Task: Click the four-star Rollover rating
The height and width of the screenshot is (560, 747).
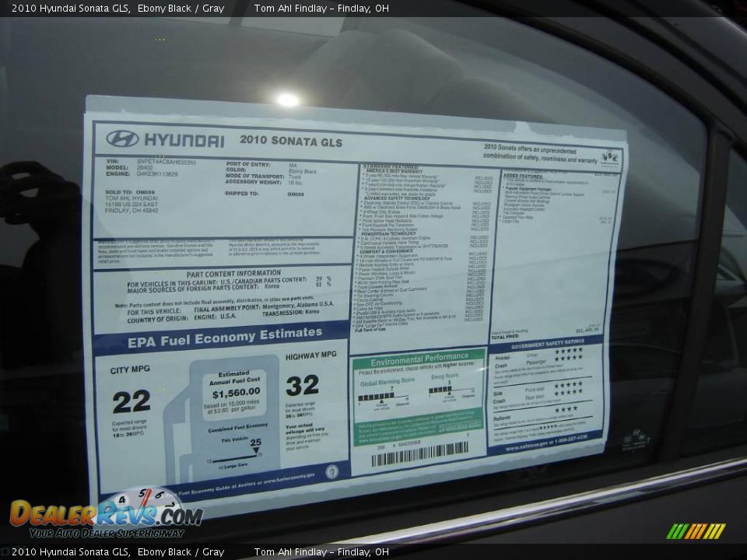Action: point(566,409)
